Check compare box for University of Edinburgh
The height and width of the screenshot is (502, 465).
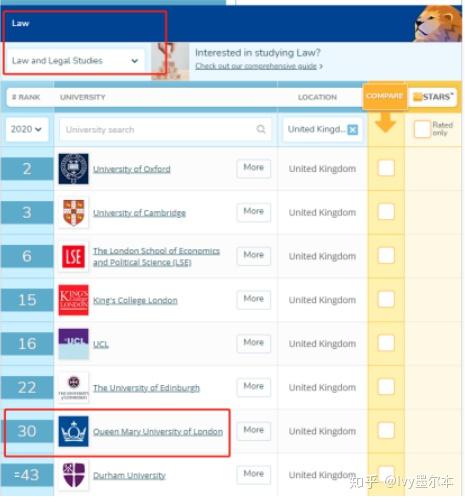(x=386, y=387)
